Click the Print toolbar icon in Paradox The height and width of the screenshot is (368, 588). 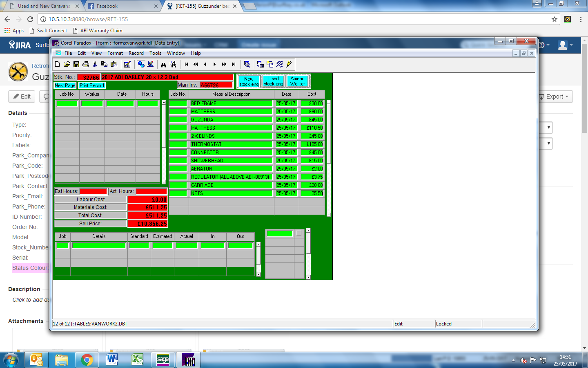pos(86,64)
